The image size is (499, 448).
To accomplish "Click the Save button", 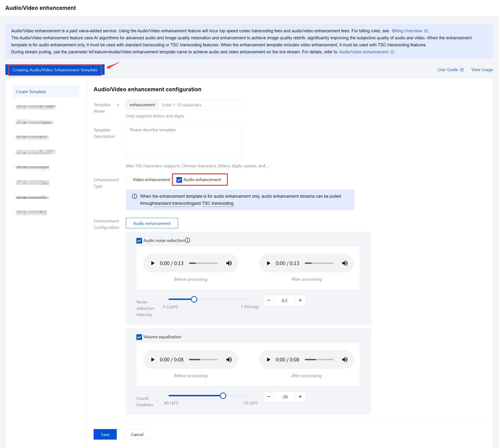I will 105,434.
